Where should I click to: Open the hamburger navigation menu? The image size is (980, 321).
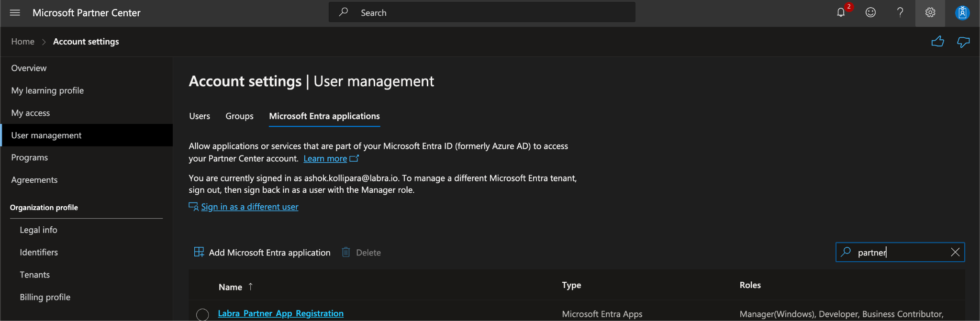(x=15, y=13)
